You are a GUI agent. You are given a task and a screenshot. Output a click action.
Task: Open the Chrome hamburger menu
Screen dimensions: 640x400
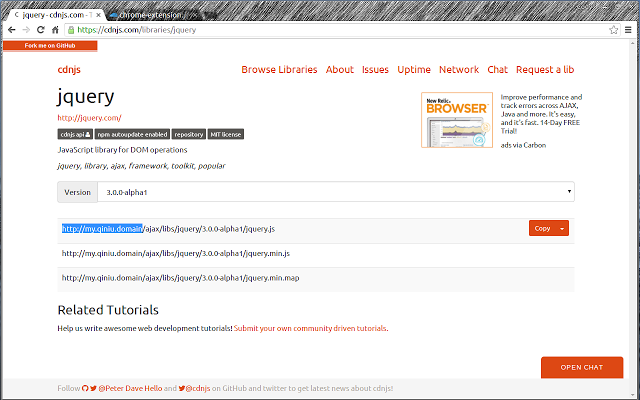pos(629,30)
